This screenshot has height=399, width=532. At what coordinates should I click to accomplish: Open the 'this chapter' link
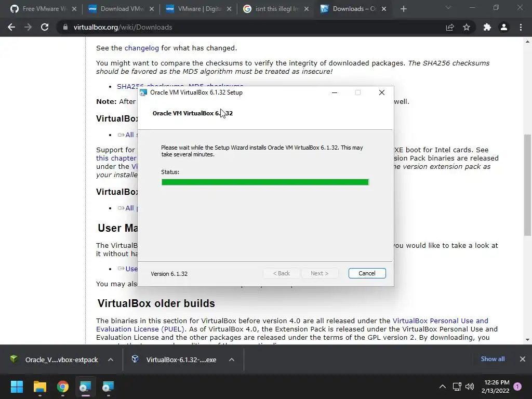click(x=116, y=158)
